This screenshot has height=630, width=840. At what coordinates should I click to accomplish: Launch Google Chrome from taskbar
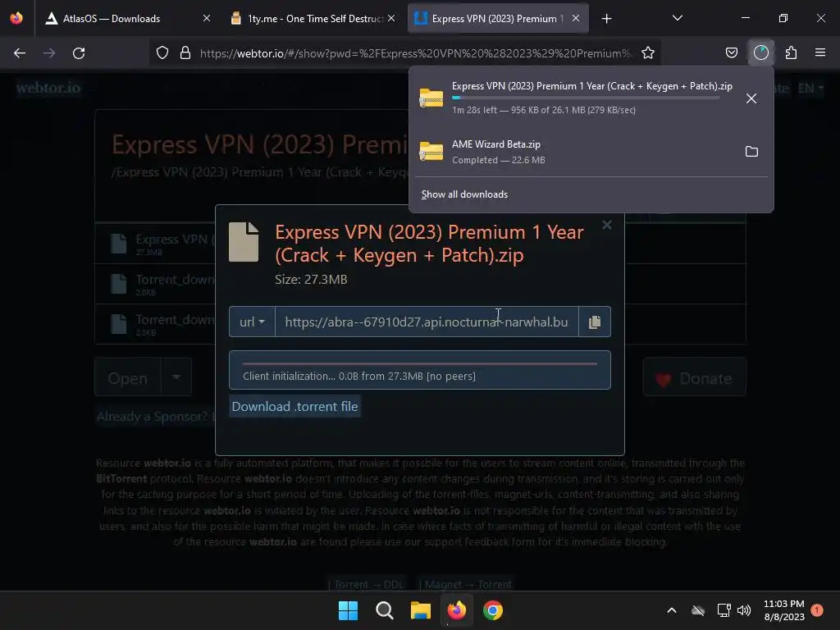493,610
